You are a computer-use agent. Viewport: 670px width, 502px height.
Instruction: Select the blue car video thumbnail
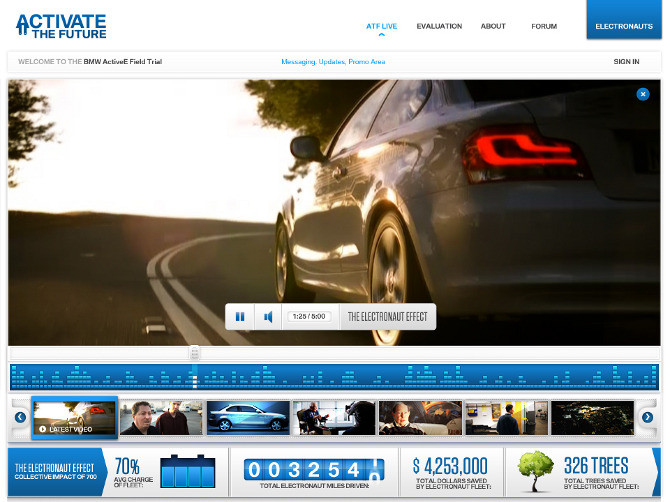[248, 418]
